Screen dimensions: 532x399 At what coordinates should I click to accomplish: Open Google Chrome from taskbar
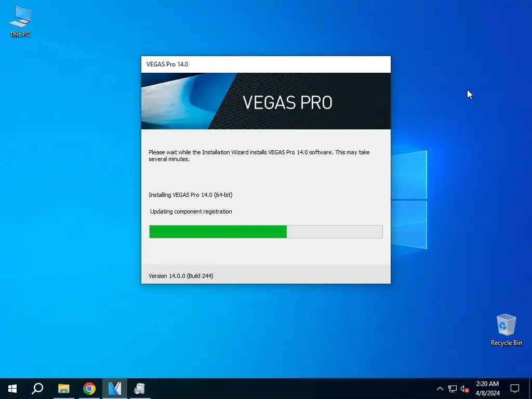[x=89, y=389]
